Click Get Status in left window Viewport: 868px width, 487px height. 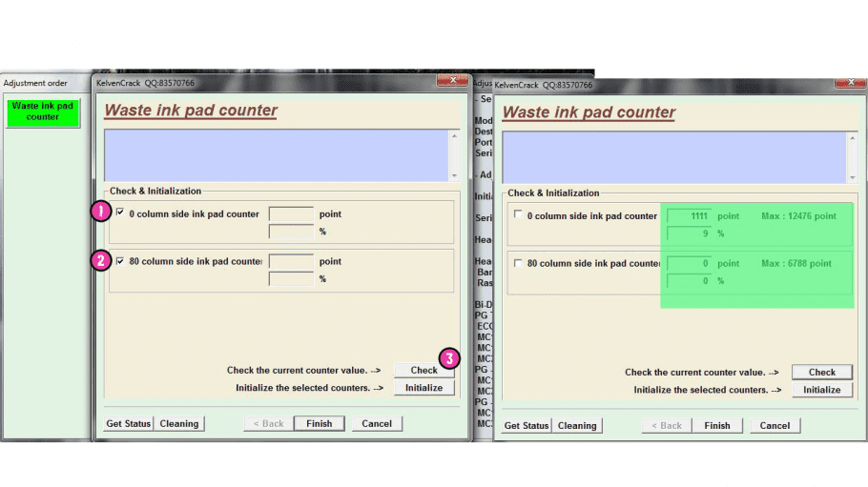point(129,424)
